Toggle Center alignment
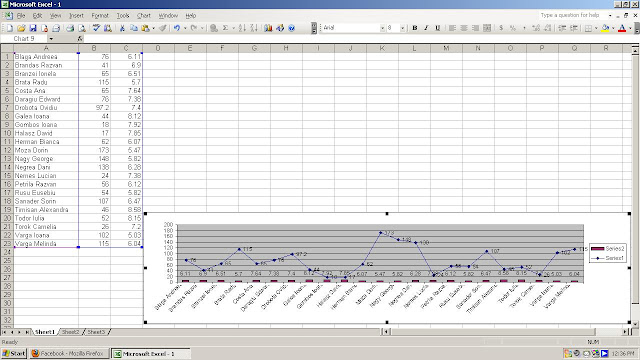 pyautogui.click(x=464, y=28)
